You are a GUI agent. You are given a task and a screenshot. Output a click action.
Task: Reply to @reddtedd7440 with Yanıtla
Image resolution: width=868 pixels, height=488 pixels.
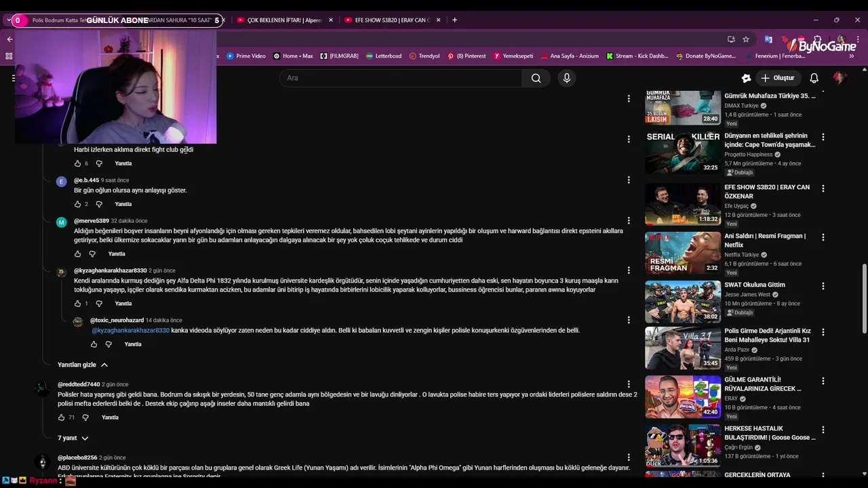(x=110, y=418)
